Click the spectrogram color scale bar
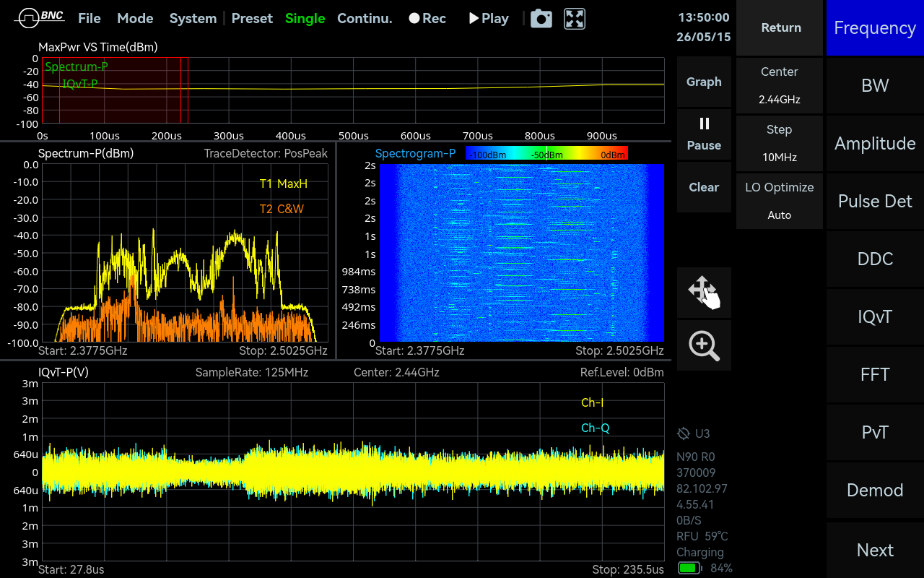 click(546, 153)
